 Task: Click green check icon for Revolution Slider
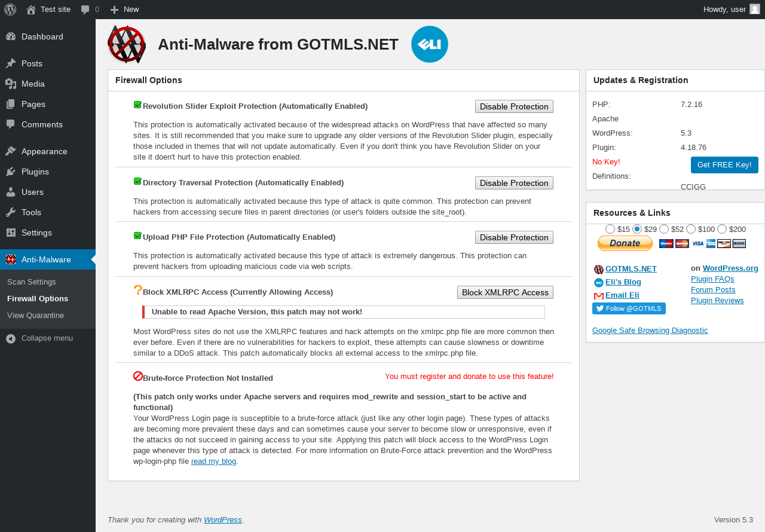click(137, 105)
